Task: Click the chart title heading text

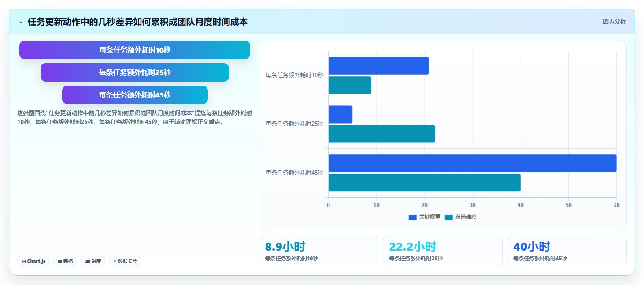Action: click(x=137, y=22)
